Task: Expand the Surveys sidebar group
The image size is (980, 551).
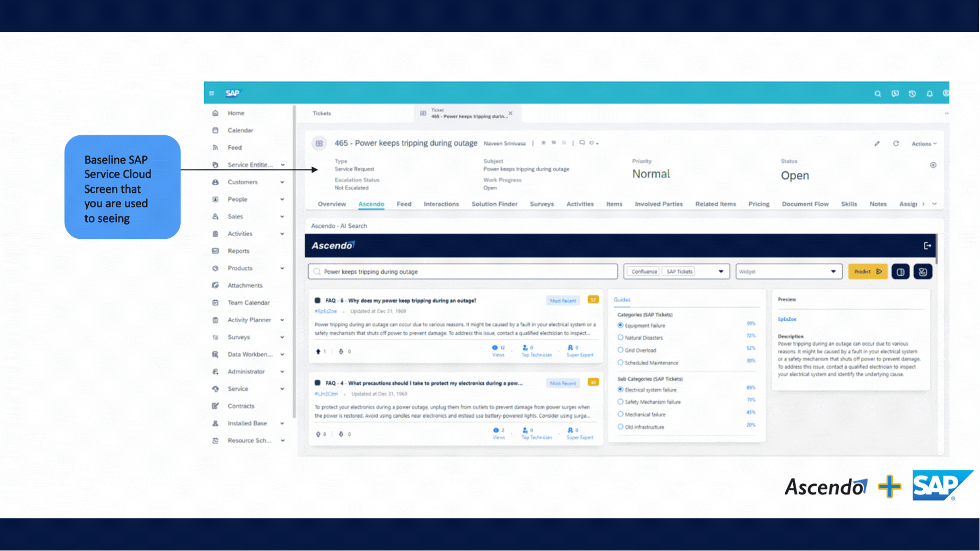Action: point(282,337)
